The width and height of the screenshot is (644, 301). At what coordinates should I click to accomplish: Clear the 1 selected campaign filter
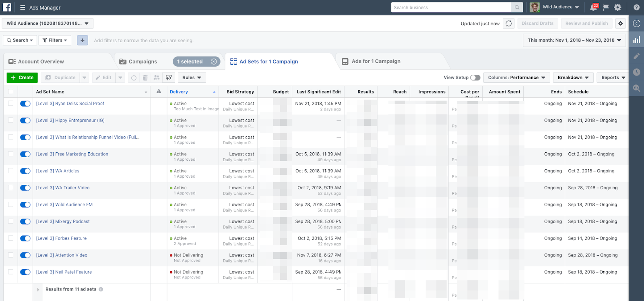(x=214, y=61)
